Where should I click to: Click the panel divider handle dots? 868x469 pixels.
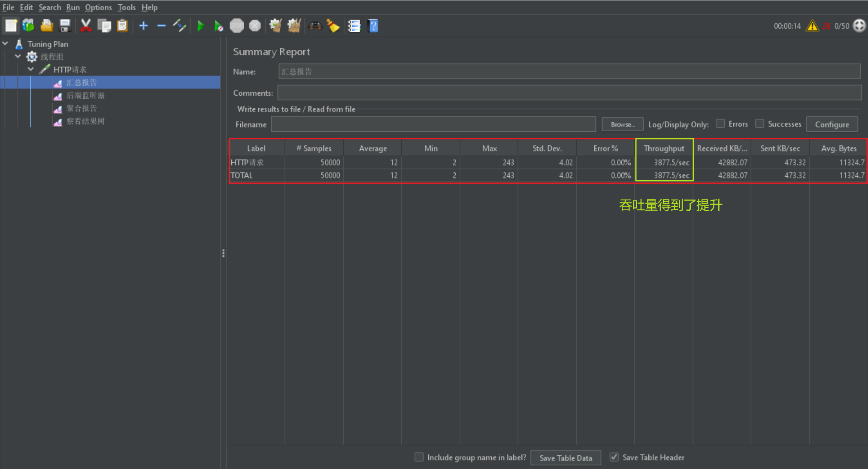pos(223,253)
